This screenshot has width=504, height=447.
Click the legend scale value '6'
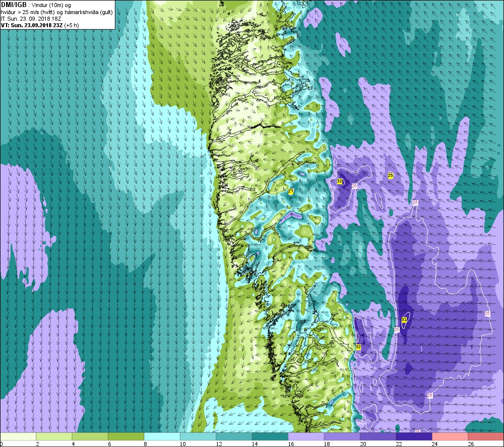109,444
